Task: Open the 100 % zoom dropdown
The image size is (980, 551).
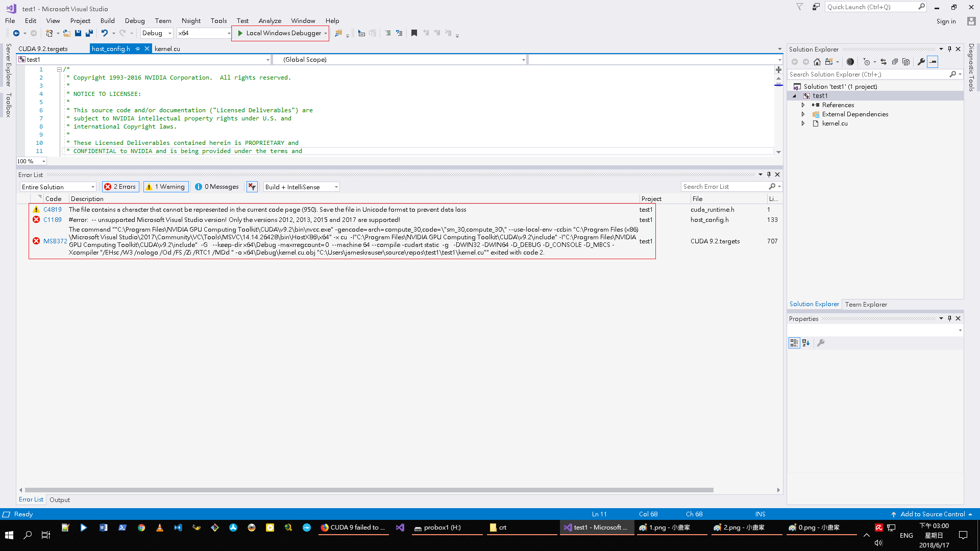Action: point(31,161)
